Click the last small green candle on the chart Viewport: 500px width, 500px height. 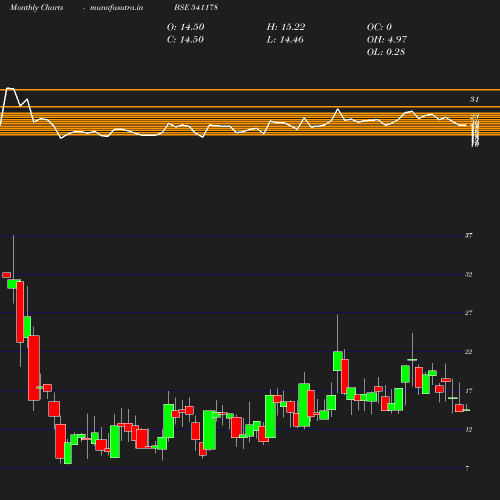click(467, 410)
